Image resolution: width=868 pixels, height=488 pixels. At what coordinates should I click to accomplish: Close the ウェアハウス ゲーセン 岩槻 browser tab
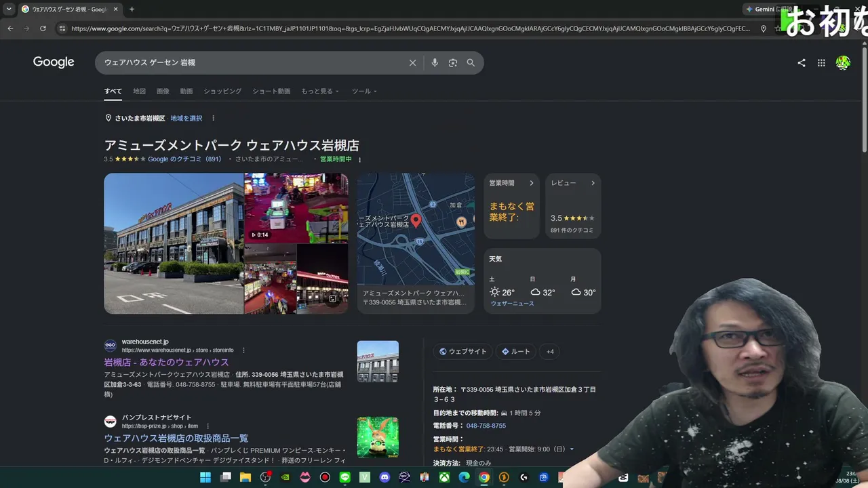[x=115, y=9]
